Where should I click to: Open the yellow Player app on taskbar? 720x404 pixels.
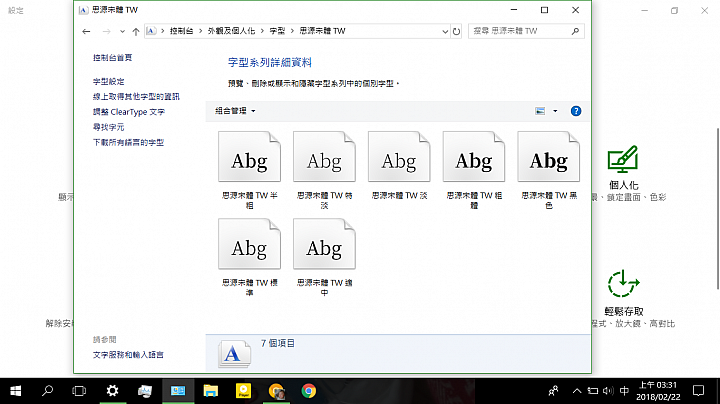(x=243, y=391)
